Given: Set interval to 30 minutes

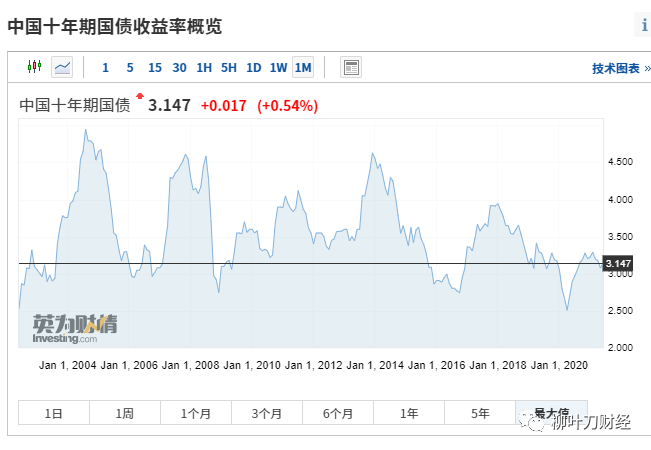Looking at the screenshot, I should click(x=179, y=67).
